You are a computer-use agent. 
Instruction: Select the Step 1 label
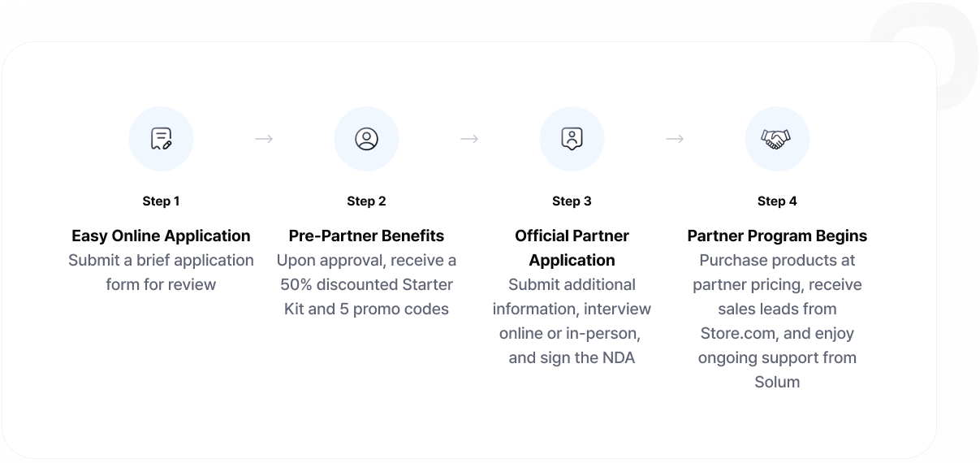pyautogui.click(x=161, y=201)
